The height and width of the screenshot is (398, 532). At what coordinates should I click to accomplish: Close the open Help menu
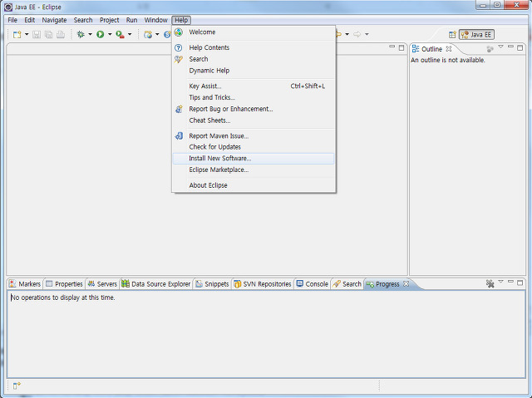click(181, 20)
